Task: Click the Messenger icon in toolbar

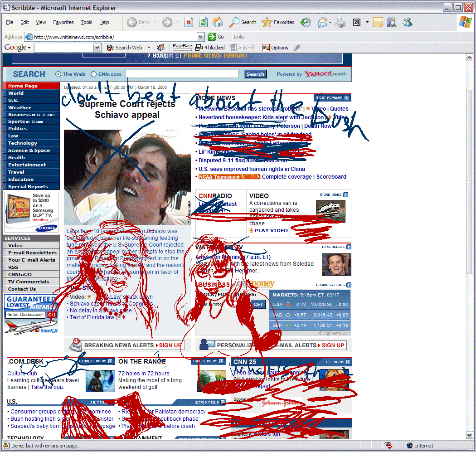Action: coord(407,22)
